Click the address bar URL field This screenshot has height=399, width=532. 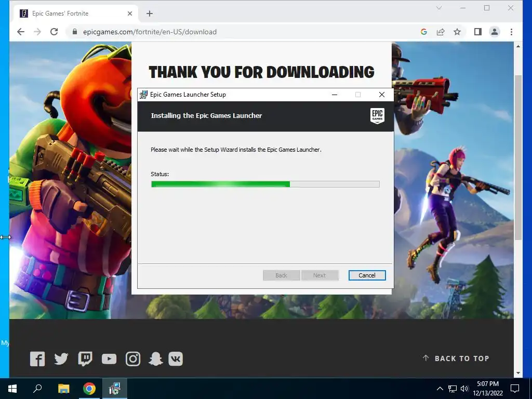click(x=150, y=32)
